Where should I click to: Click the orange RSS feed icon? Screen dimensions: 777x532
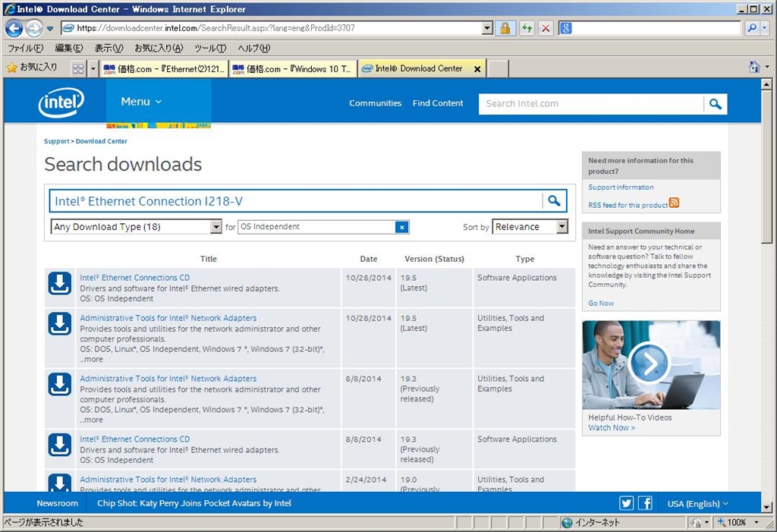pyautogui.click(x=674, y=203)
